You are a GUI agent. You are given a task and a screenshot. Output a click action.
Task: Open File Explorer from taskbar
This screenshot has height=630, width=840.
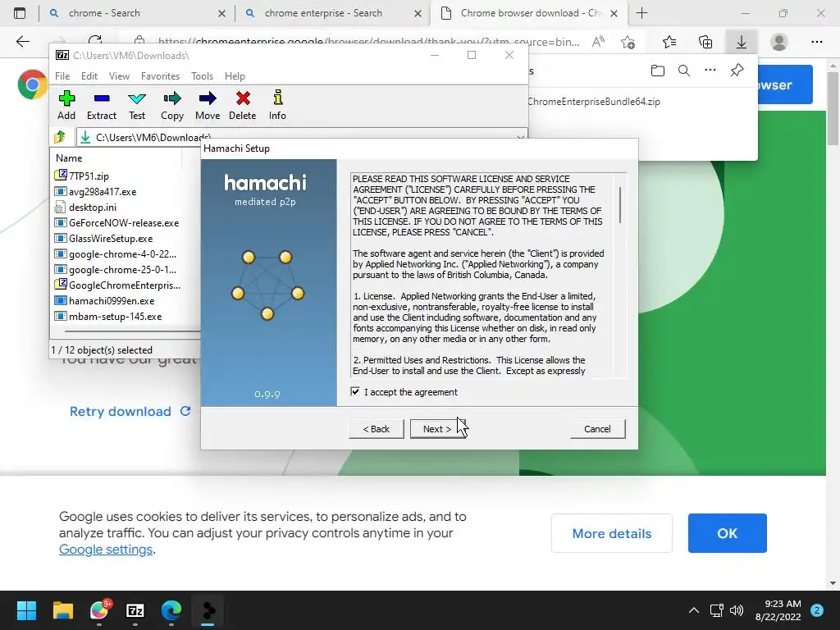[x=62, y=610]
